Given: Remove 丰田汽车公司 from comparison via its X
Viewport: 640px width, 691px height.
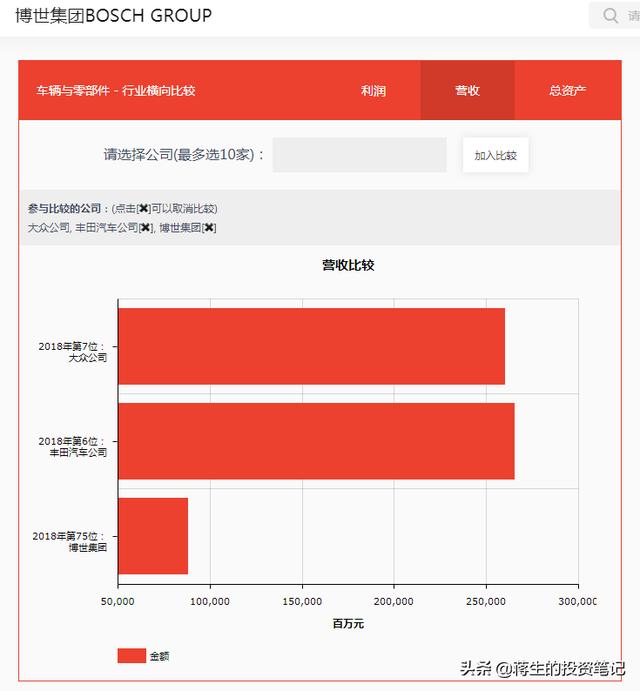Looking at the screenshot, I should click(x=145, y=228).
